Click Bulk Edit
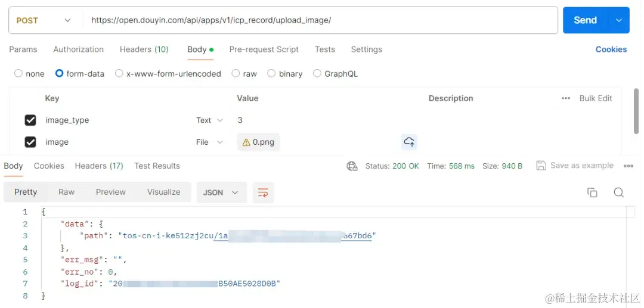 [x=596, y=98]
